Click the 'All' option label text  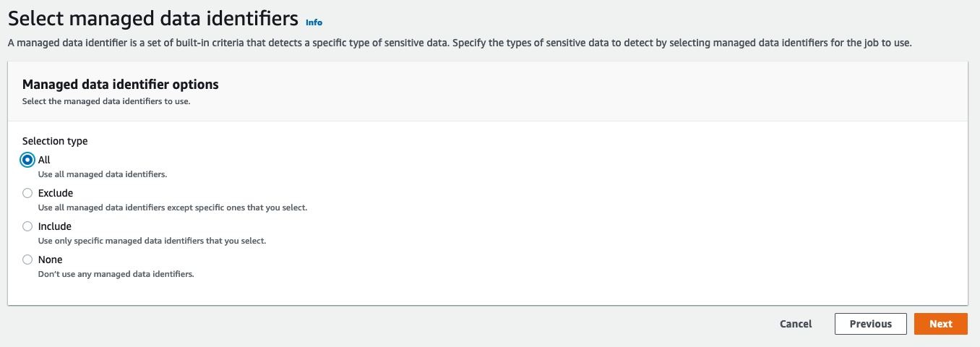[44, 160]
